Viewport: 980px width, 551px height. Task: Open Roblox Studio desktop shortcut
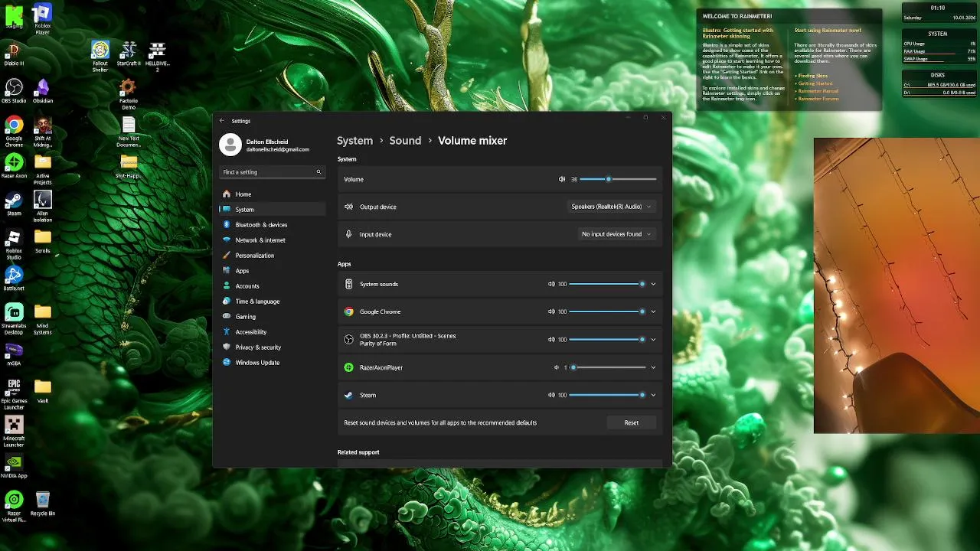pos(14,245)
